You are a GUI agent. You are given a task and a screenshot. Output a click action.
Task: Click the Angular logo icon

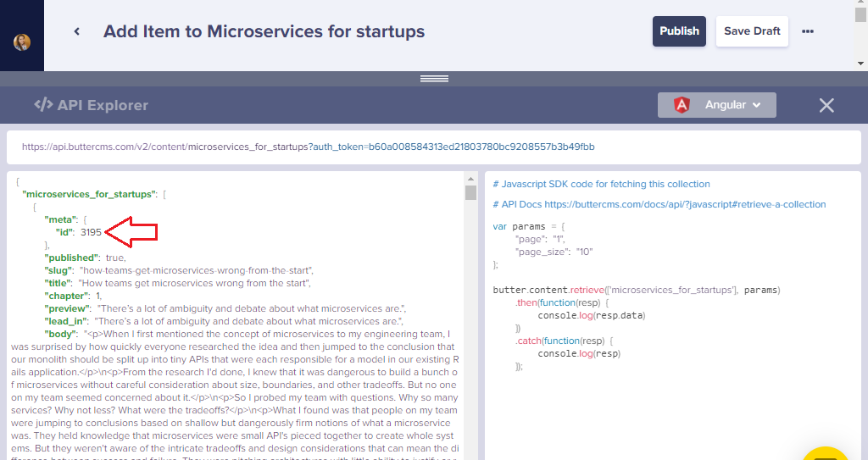(x=682, y=104)
